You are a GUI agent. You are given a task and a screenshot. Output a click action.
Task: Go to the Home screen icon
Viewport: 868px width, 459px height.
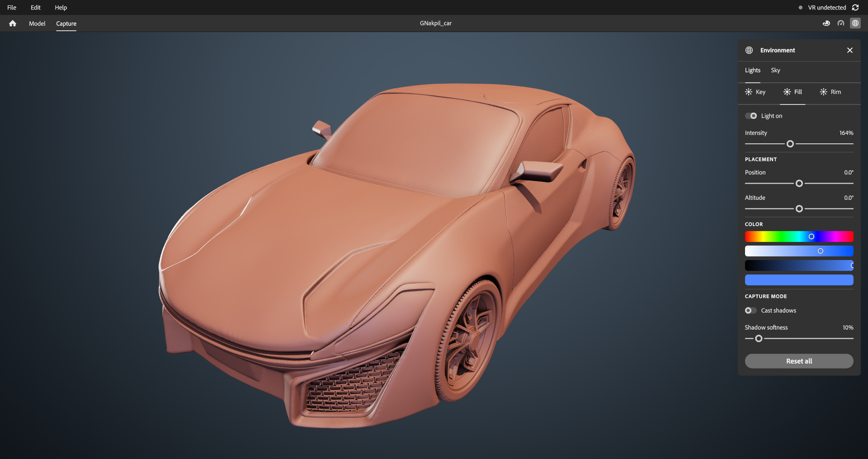[x=13, y=24]
